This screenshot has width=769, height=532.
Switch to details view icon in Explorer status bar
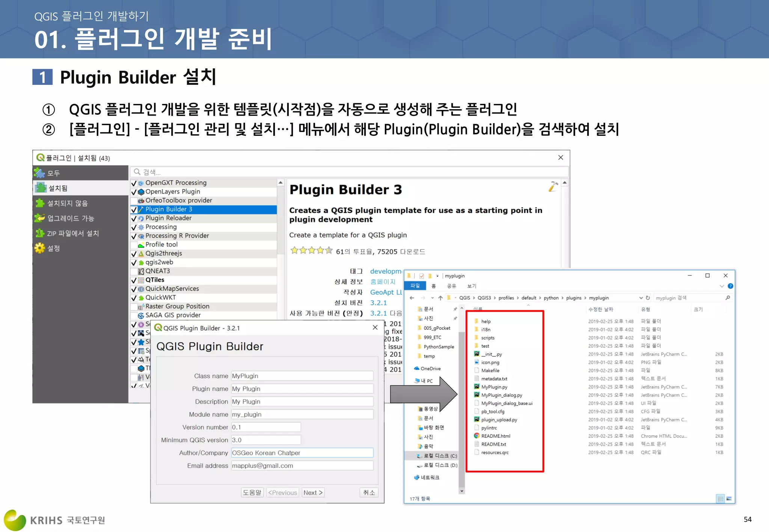click(720, 499)
